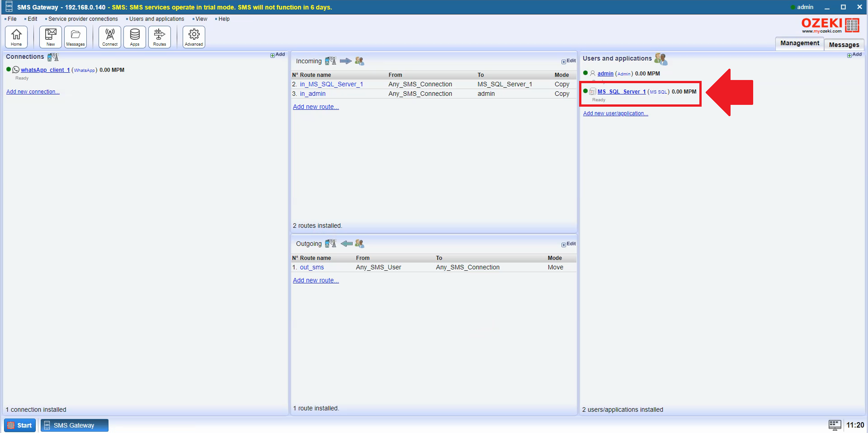Click Add new route under Outgoing

tap(316, 281)
